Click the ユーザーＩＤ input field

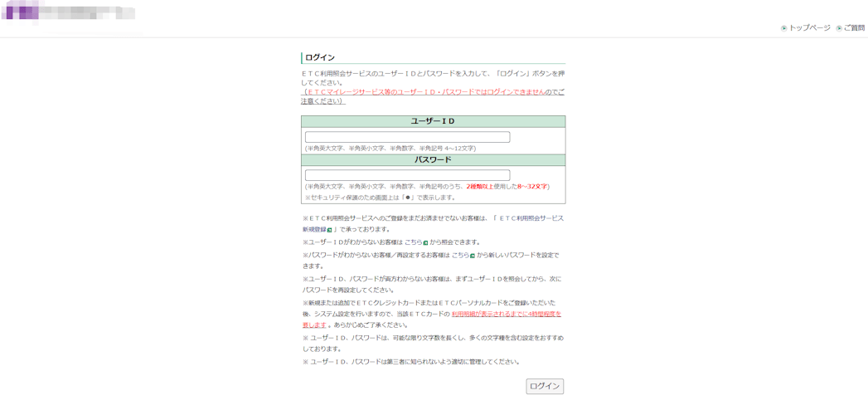coord(407,138)
